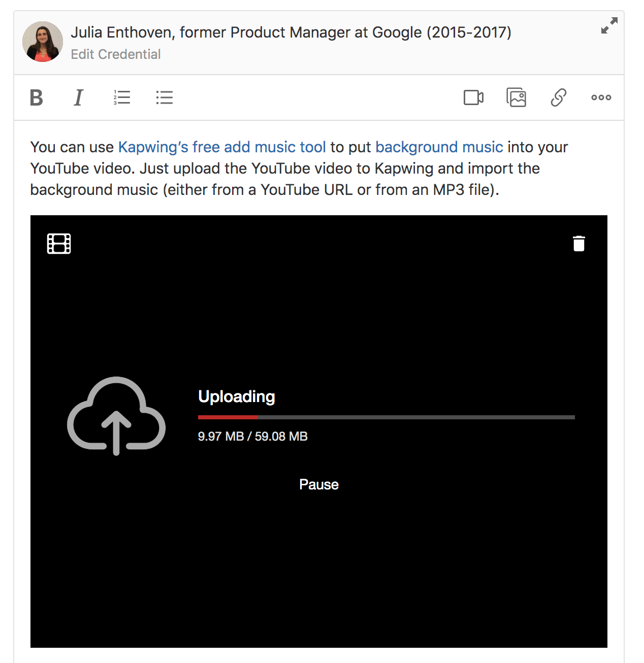Click the insert image icon
Screen dimensions: 644x663
coord(516,97)
